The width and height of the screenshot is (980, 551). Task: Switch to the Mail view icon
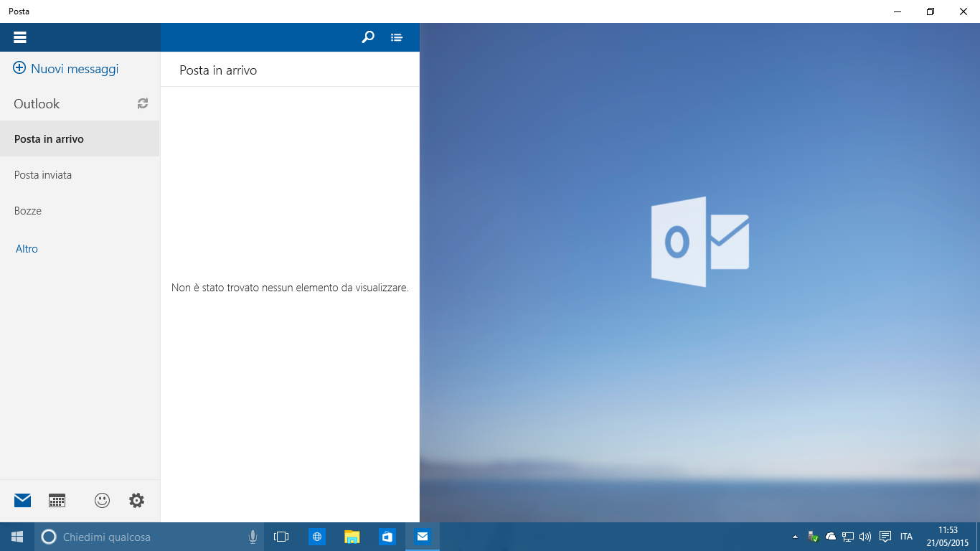(22, 501)
